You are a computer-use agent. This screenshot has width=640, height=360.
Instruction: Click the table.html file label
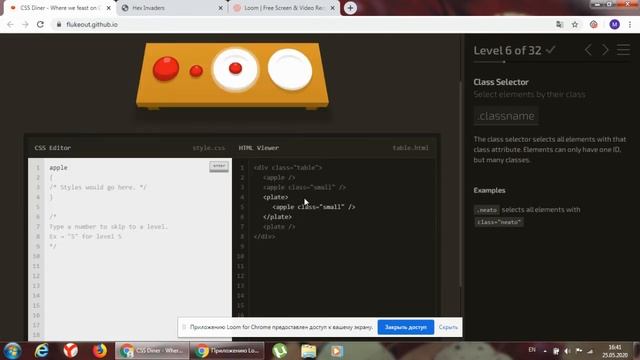coord(411,148)
